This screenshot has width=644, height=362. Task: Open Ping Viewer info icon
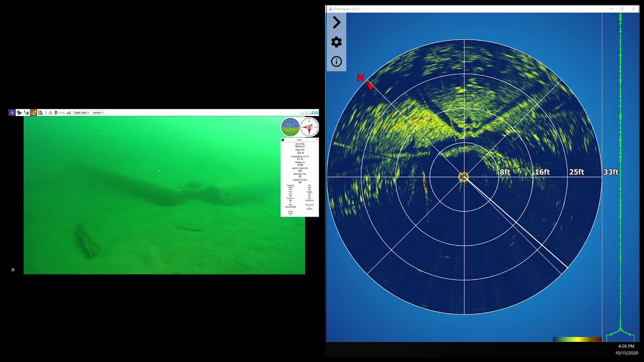337,62
